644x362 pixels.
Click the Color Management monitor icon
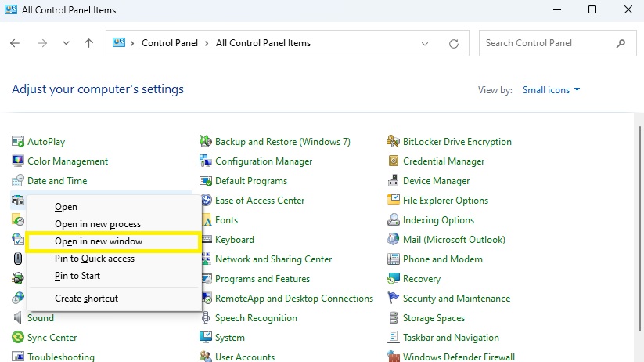[x=18, y=161]
